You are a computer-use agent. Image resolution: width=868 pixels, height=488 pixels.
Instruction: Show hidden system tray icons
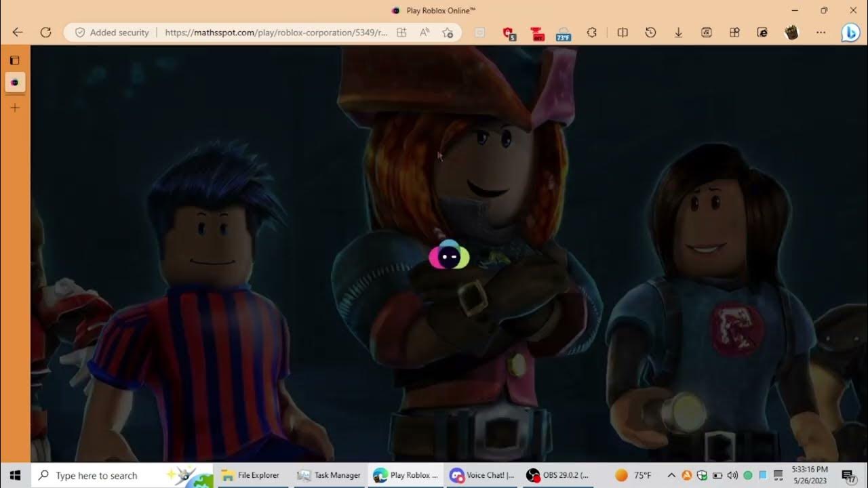coord(671,475)
